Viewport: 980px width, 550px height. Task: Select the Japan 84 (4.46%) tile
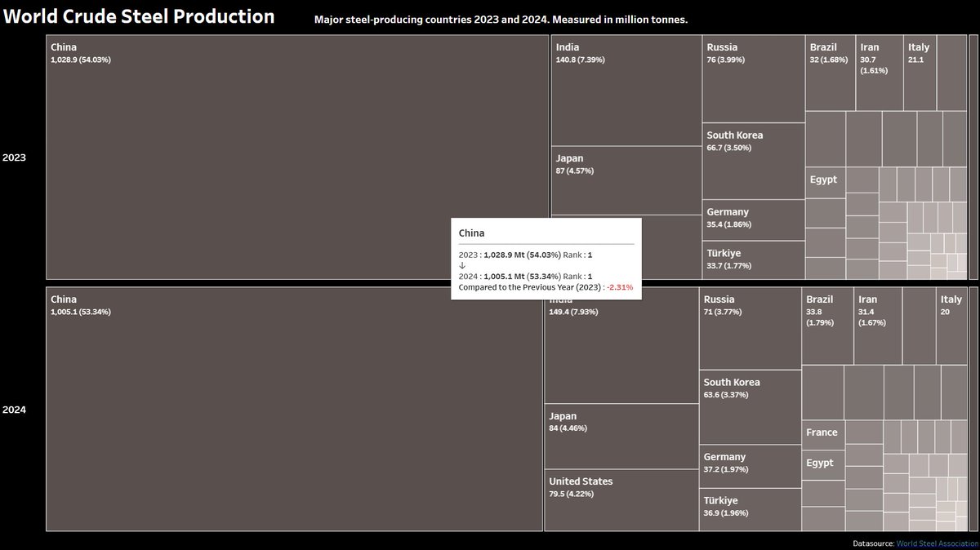pyautogui.click(x=621, y=437)
